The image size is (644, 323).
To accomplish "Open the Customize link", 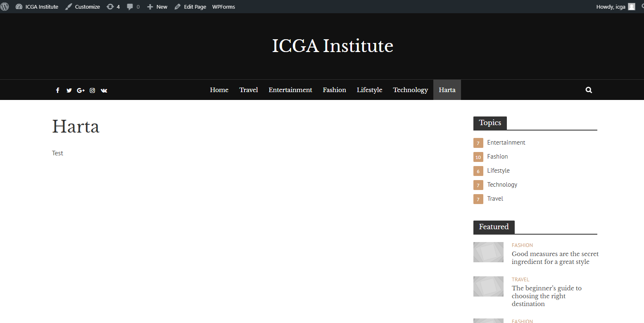I will click(x=83, y=7).
